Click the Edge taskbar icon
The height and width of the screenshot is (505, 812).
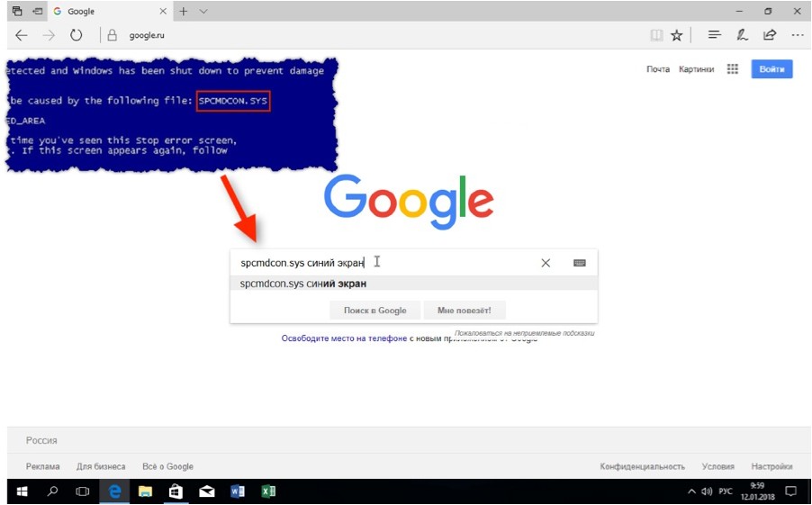[x=114, y=491]
